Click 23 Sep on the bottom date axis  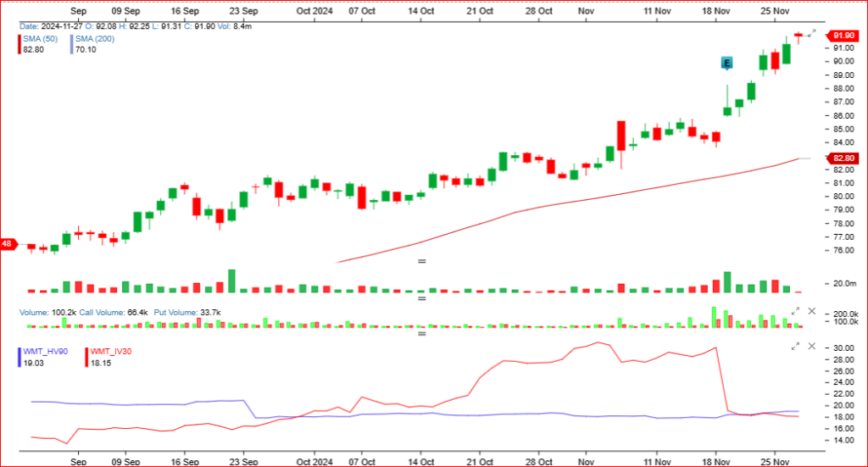(243, 461)
